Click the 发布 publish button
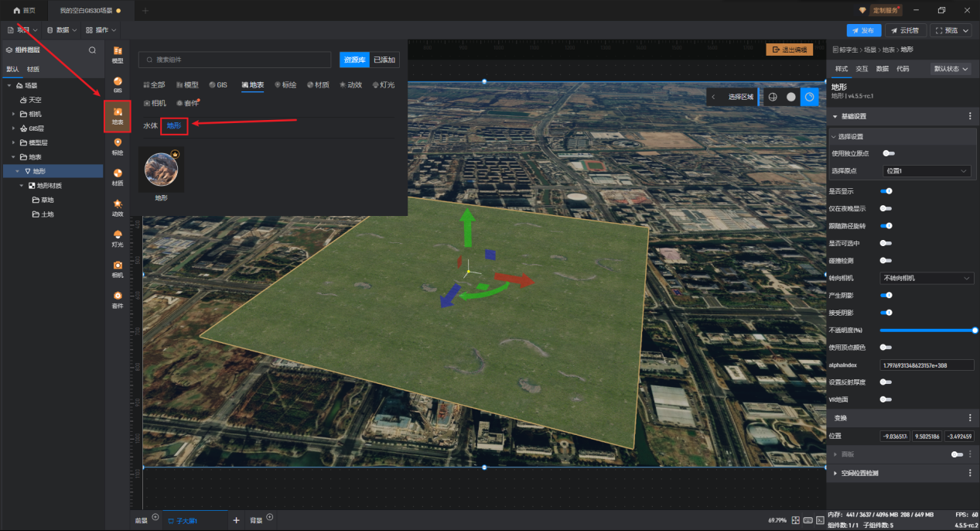980x531 pixels. (x=864, y=30)
